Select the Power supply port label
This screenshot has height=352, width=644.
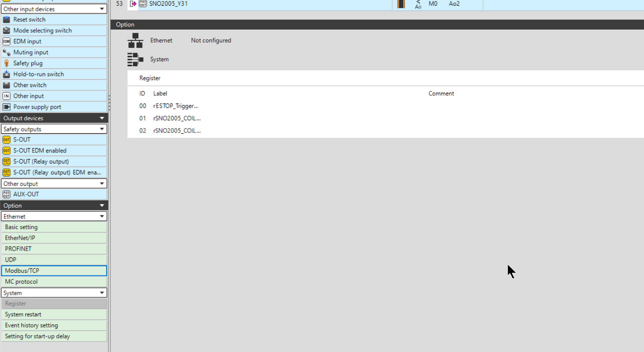(x=37, y=107)
